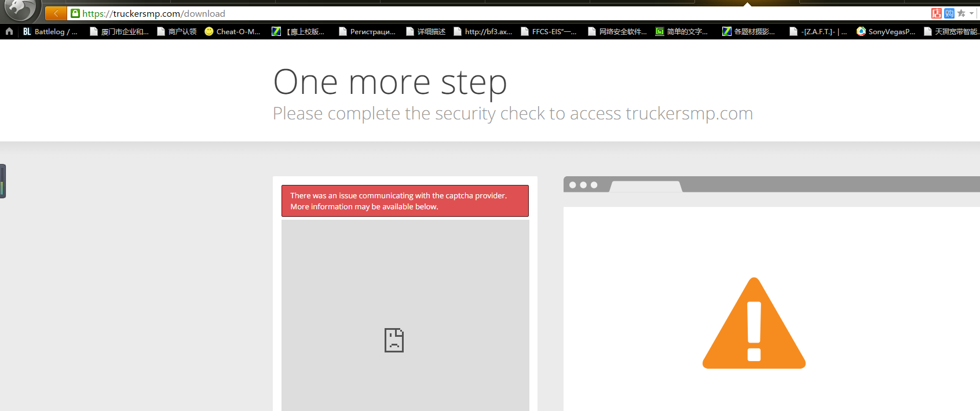Click the green HTTPS padlock icon
Screen dimensions: 980x411
[x=75, y=13]
